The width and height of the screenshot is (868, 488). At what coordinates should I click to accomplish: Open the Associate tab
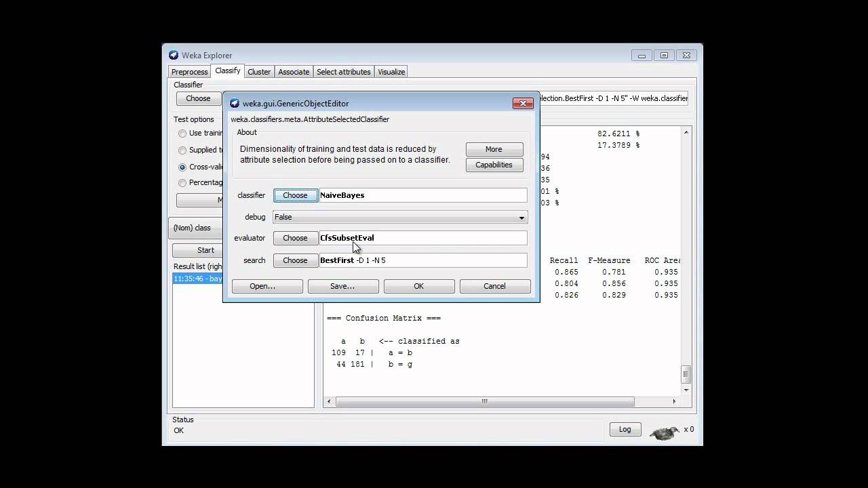[x=294, y=72]
